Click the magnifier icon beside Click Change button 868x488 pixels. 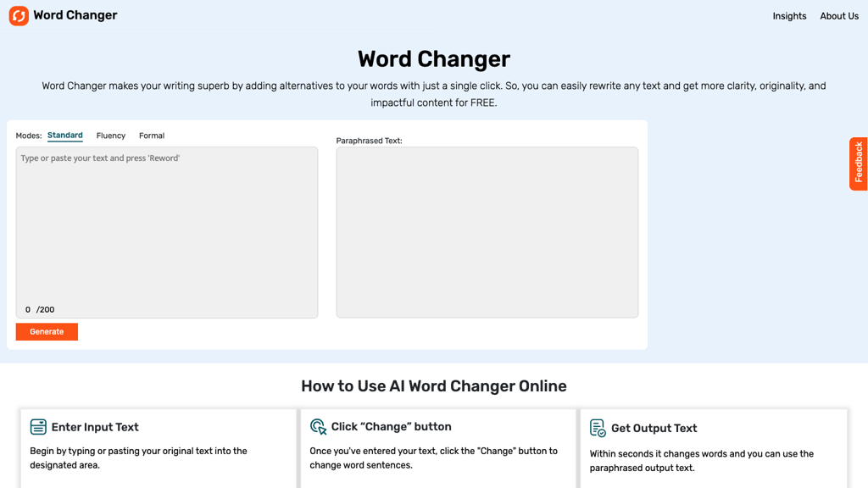coord(319,427)
